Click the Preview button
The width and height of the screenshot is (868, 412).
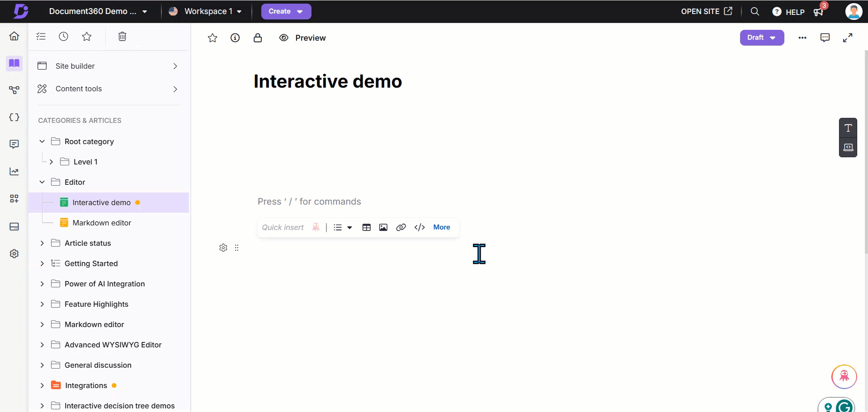pyautogui.click(x=302, y=37)
